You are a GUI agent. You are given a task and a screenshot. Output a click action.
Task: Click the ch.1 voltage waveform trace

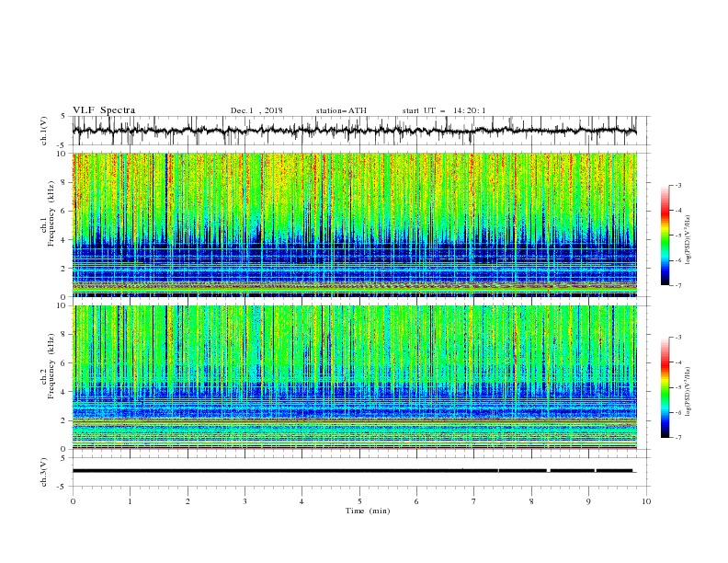(x=354, y=131)
